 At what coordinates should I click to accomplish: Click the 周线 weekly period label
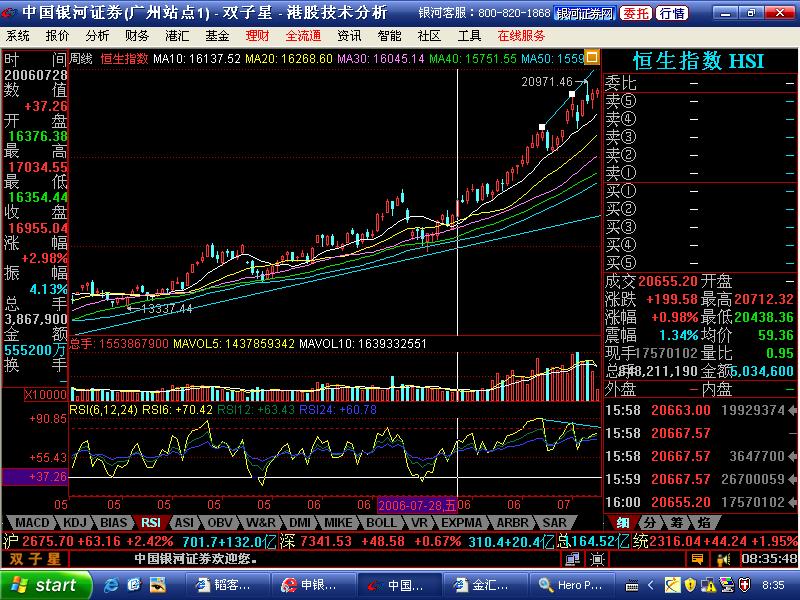pyautogui.click(x=81, y=59)
